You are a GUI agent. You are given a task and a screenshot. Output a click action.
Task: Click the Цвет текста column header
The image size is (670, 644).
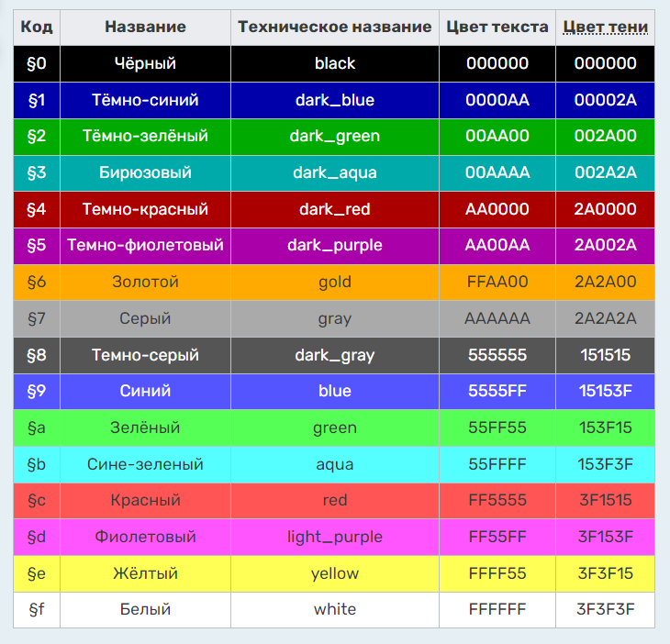[x=497, y=28]
